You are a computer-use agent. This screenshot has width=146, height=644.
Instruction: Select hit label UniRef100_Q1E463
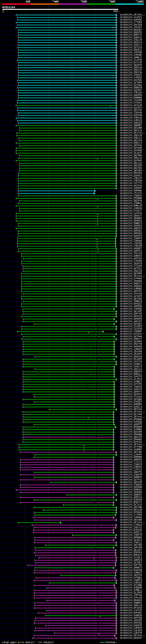click(x=131, y=90)
